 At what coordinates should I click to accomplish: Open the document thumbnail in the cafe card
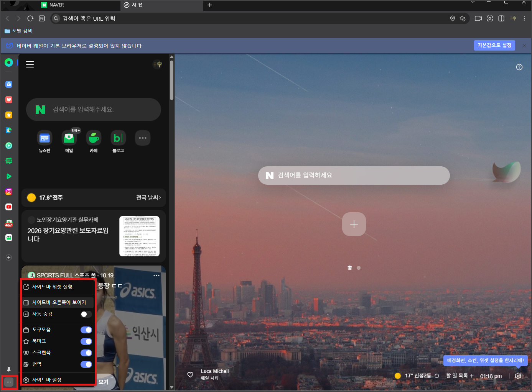tap(140, 236)
